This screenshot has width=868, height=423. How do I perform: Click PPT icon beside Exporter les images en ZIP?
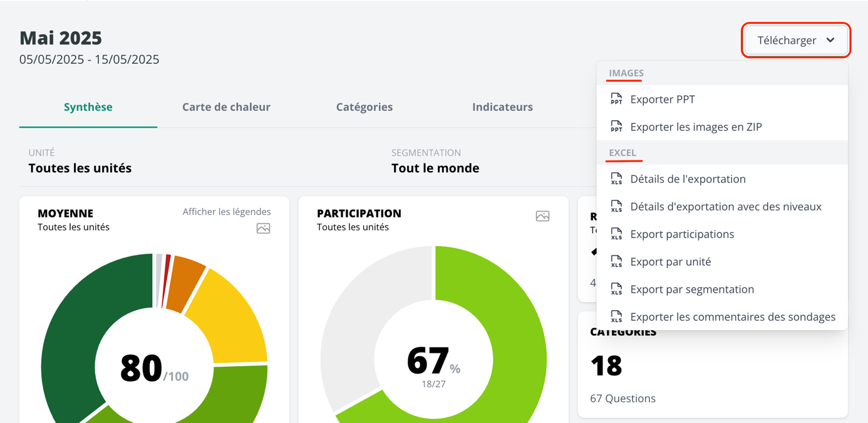pyautogui.click(x=617, y=127)
